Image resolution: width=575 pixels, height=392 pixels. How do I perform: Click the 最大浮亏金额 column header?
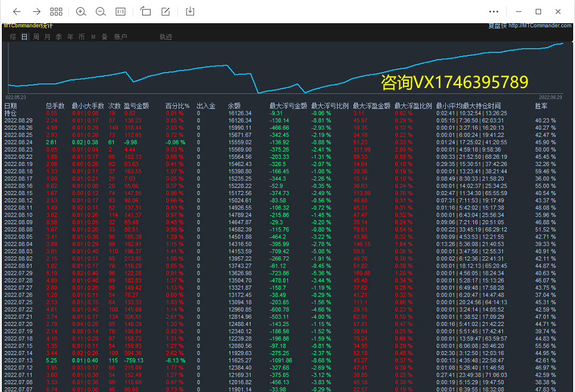pos(288,106)
